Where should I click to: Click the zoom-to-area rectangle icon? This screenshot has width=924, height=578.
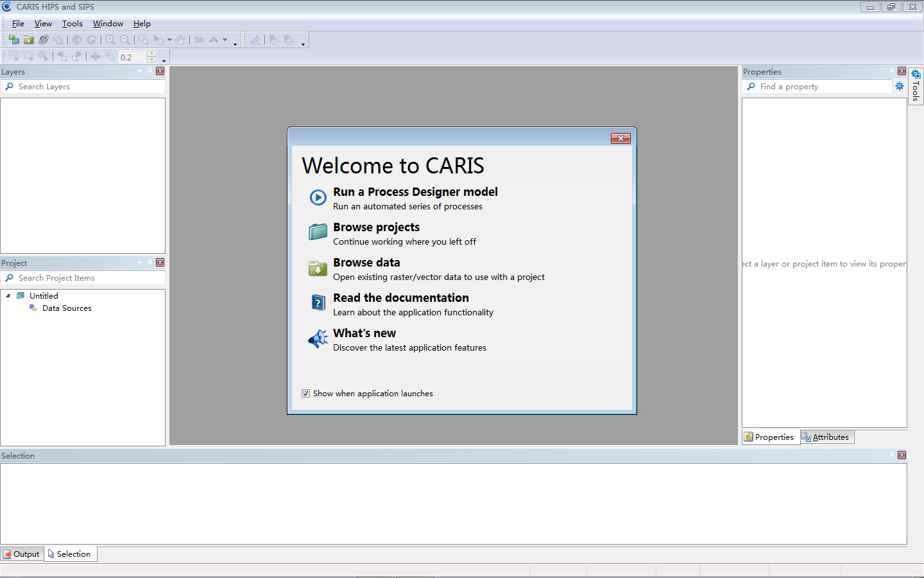(144, 40)
